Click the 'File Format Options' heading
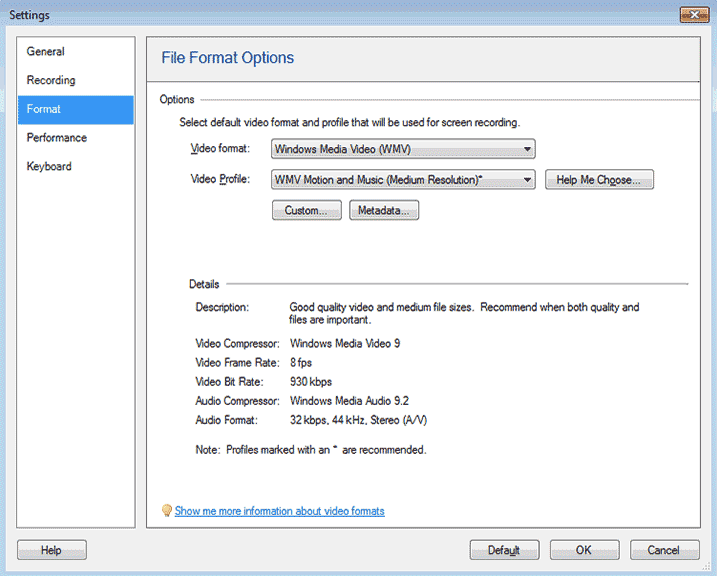This screenshot has width=717, height=576. pyautogui.click(x=227, y=58)
